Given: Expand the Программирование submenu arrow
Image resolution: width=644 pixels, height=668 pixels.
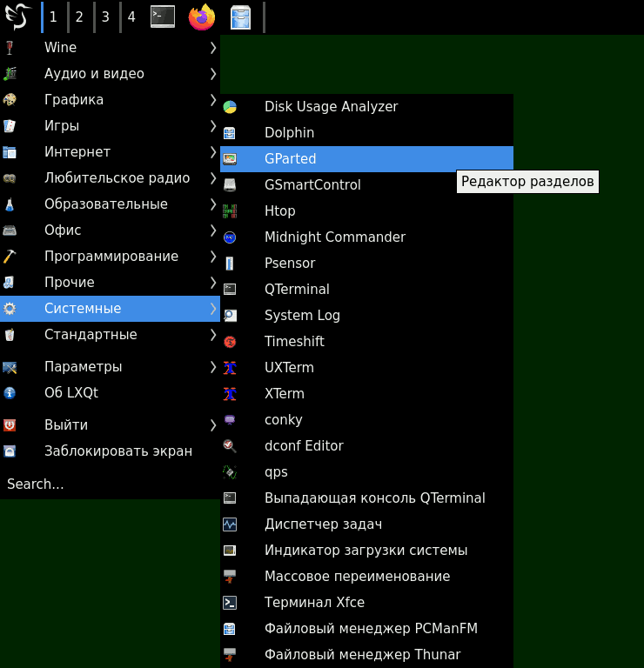Looking at the screenshot, I should pos(213,256).
